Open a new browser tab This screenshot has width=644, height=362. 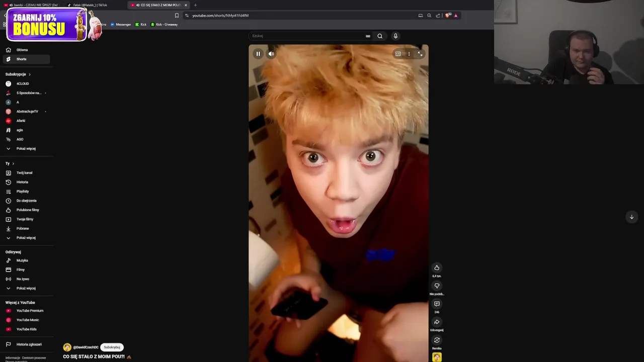pos(195,5)
